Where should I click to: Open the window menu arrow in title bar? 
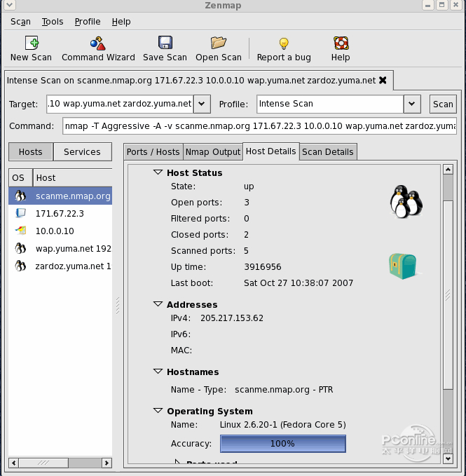(9, 4)
